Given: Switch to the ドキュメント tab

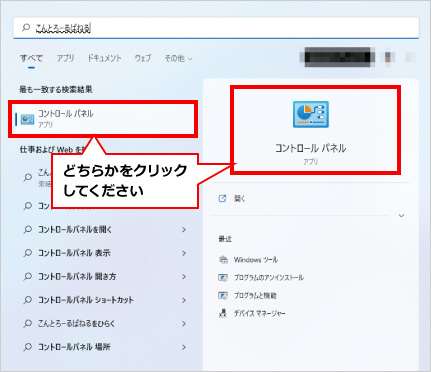Looking at the screenshot, I should click(x=104, y=58).
